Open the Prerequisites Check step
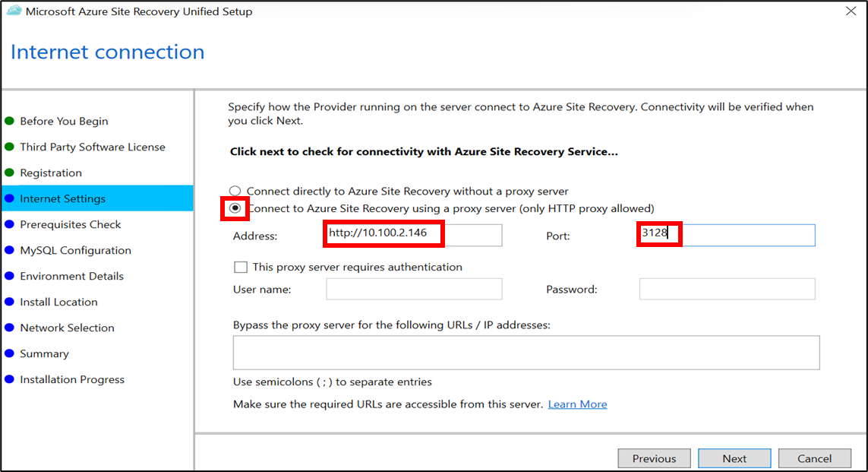The image size is (868, 472). pyautogui.click(x=71, y=224)
